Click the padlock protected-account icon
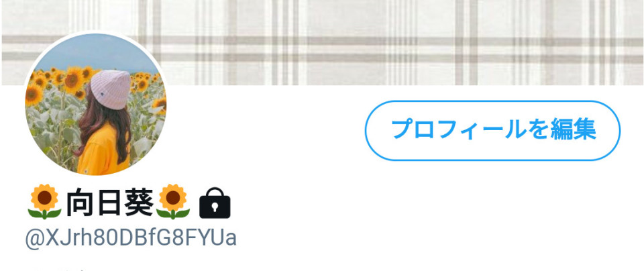This screenshot has height=271, width=644. 215,203
